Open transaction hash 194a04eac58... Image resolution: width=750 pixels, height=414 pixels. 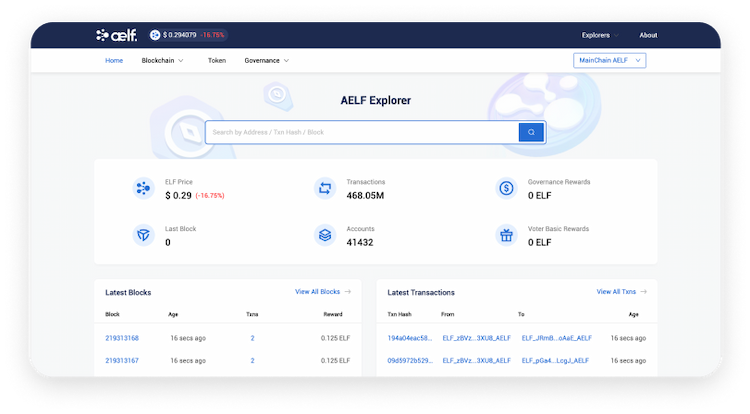(x=409, y=338)
